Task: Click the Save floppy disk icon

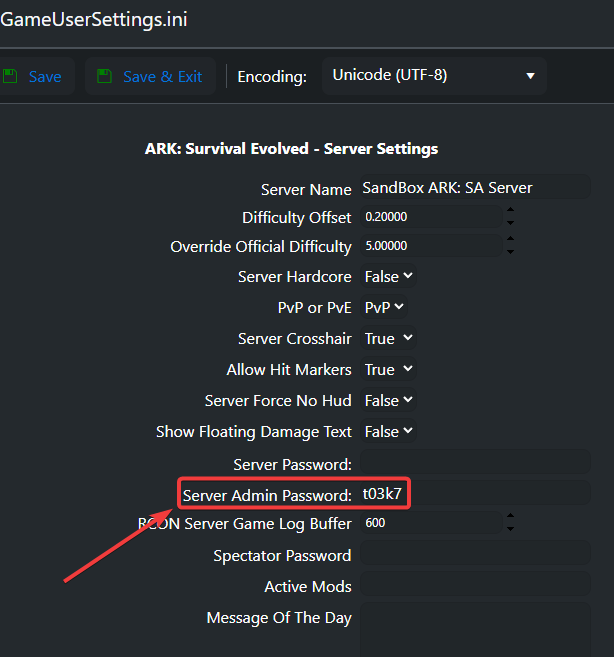Action: coord(10,77)
